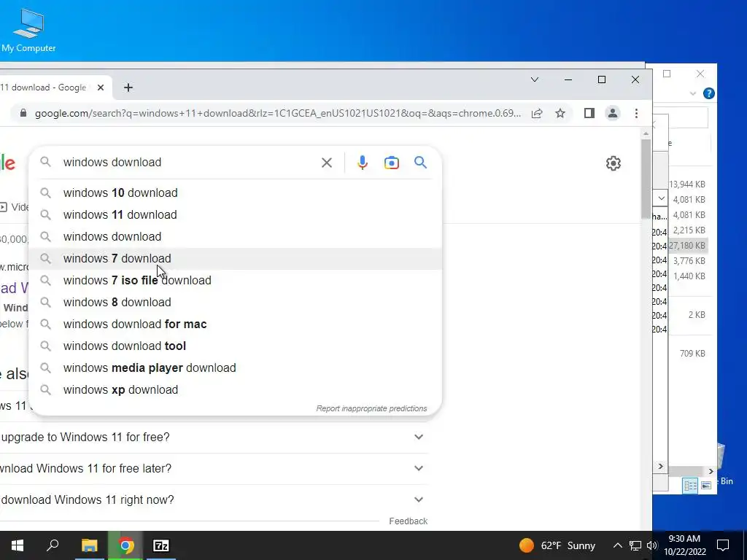Clear the search box with X icon

tap(326, 163)
